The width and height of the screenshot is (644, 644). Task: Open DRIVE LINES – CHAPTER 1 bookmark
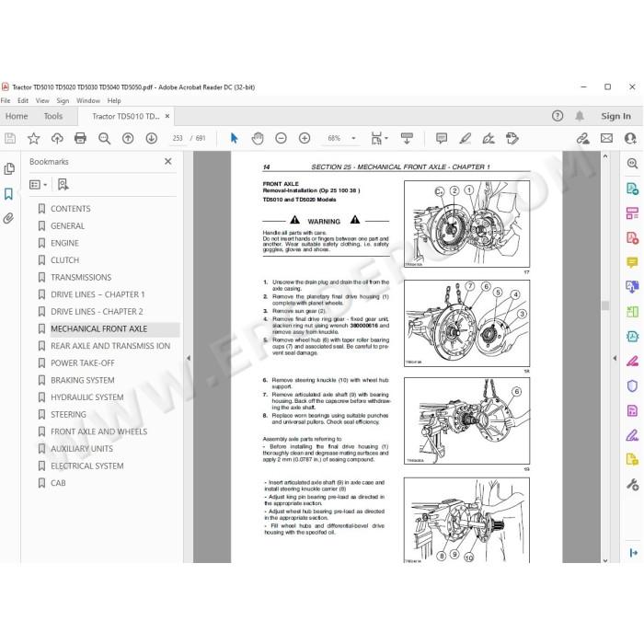(x=98, y=294)
